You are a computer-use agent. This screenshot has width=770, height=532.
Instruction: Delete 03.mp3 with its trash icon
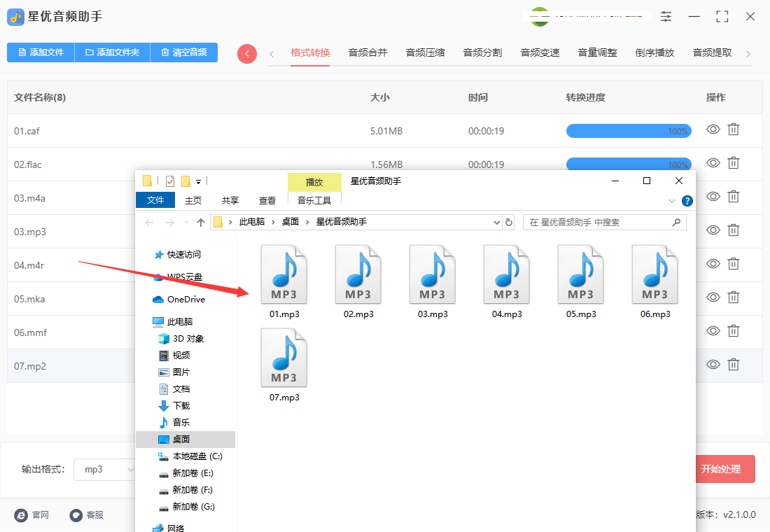(x=733, y=230)
